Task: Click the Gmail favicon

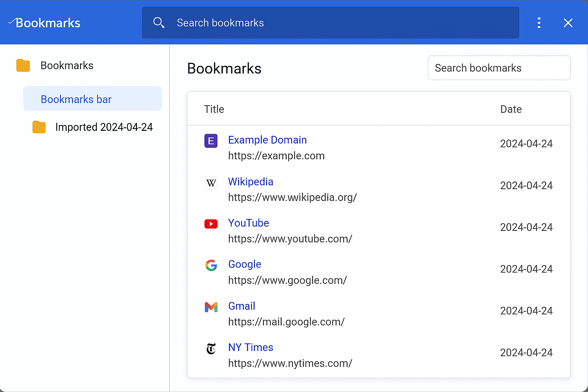Action: [x=211, y=307]
